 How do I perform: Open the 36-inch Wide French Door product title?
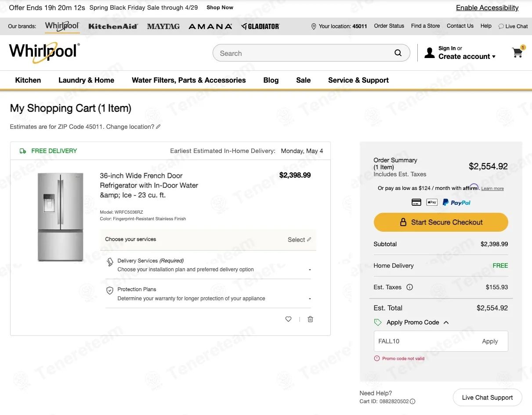click(149, 185)
